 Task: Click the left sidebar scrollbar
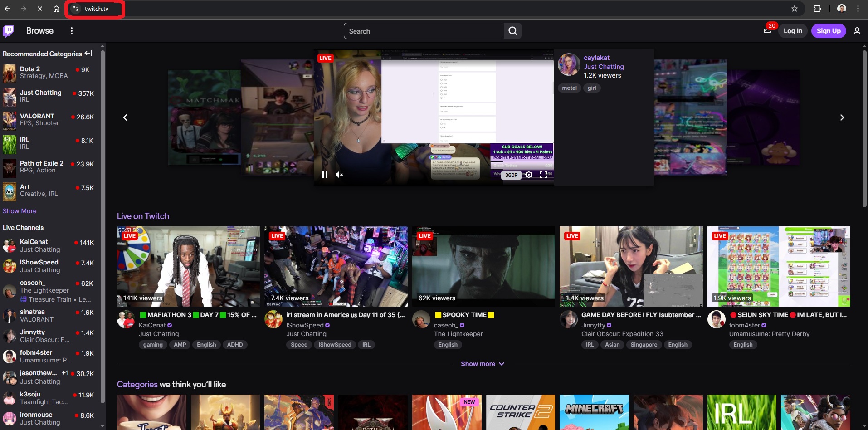tap(102, 227)
